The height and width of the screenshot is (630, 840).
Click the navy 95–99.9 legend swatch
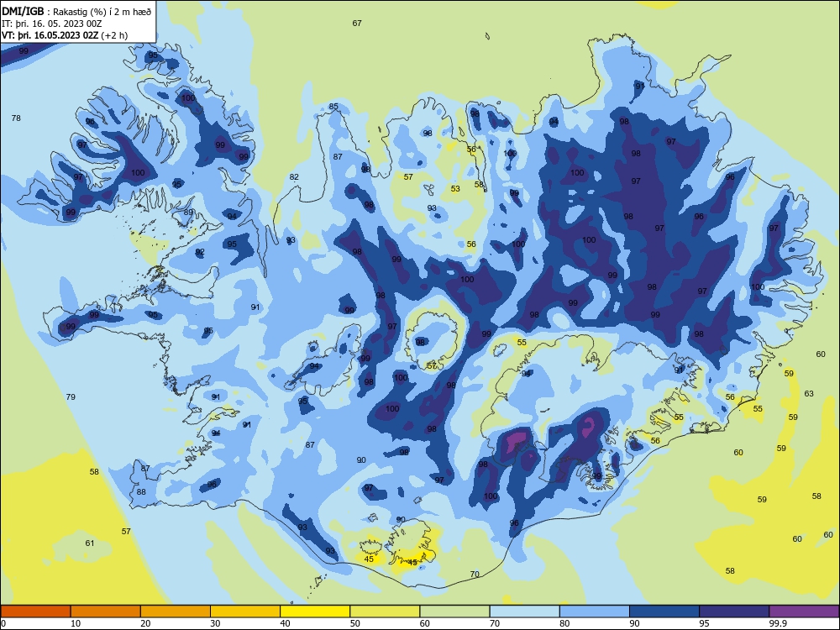pyautogui.click(x=734, y=612)
